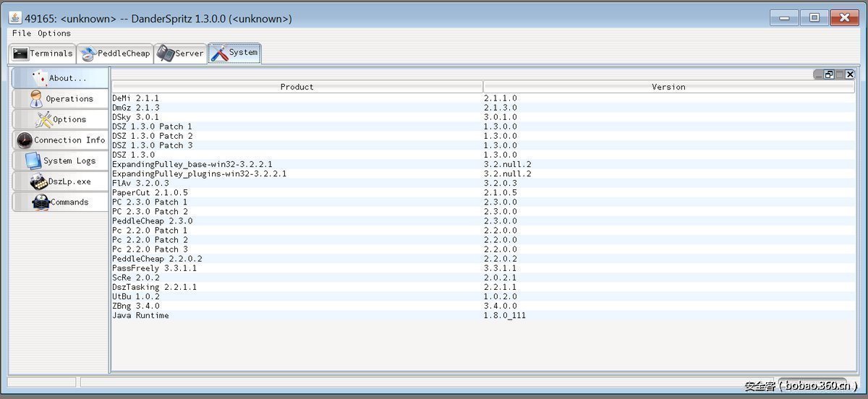
Task: Open the Options menu in menu bar
Action: click(x=54, y=33)
